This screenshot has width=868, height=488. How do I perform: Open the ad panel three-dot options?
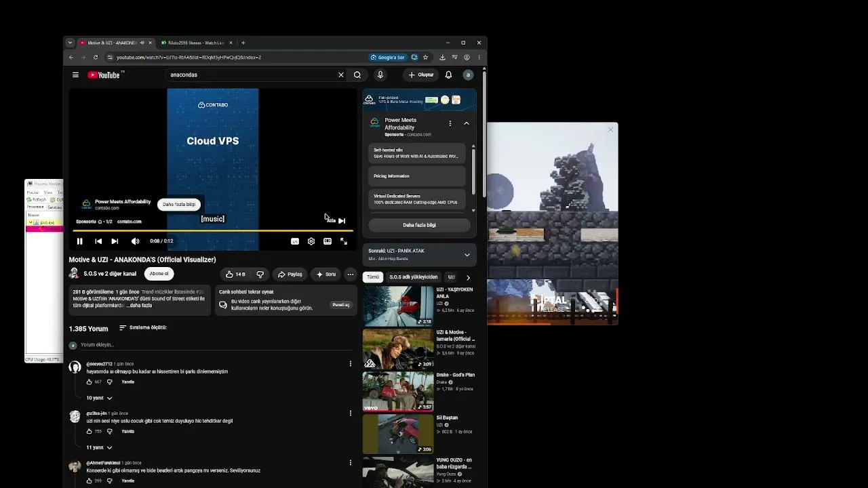coord(450,123)
